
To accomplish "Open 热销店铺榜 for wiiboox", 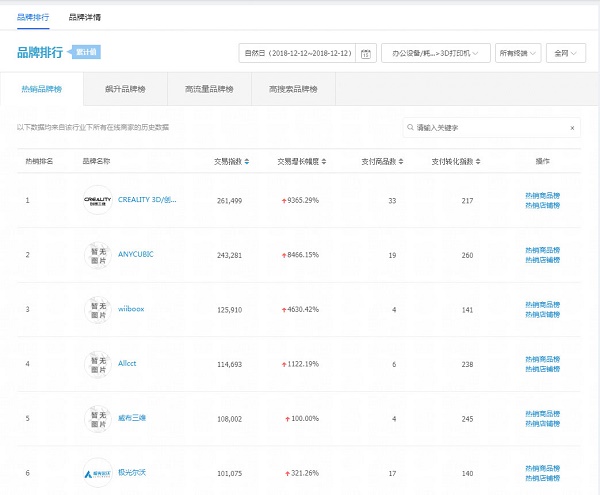I will point(542,315).
